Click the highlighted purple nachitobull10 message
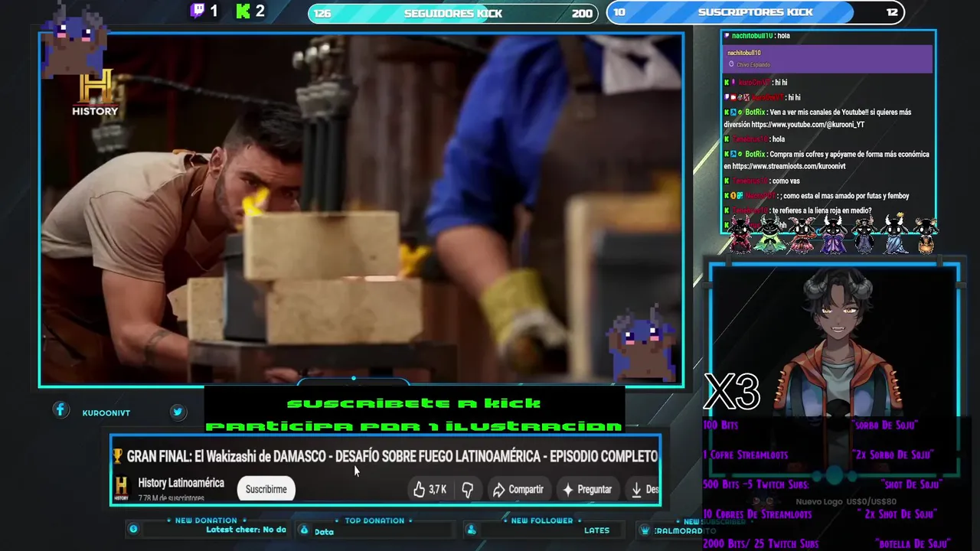Screen dimensions: 980x551 (x=828, y=59)
